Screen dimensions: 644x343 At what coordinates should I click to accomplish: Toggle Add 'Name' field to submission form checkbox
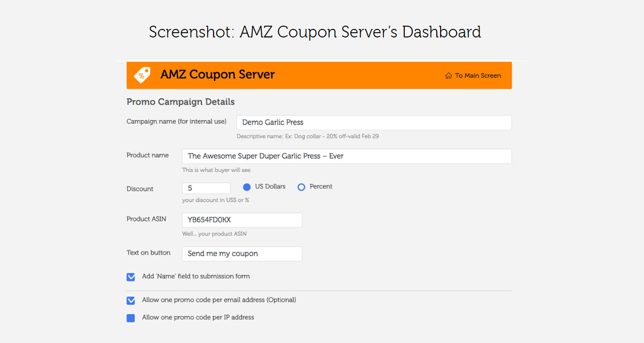click(131, 277)
